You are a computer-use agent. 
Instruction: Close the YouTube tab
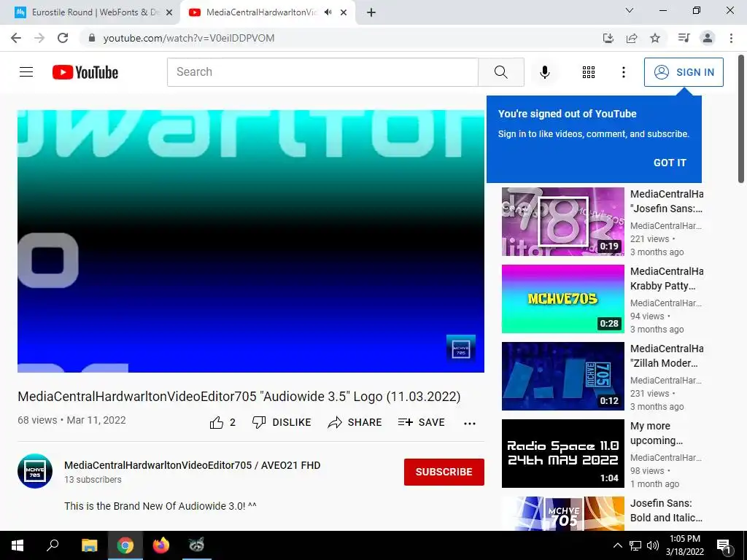[344, 13]
